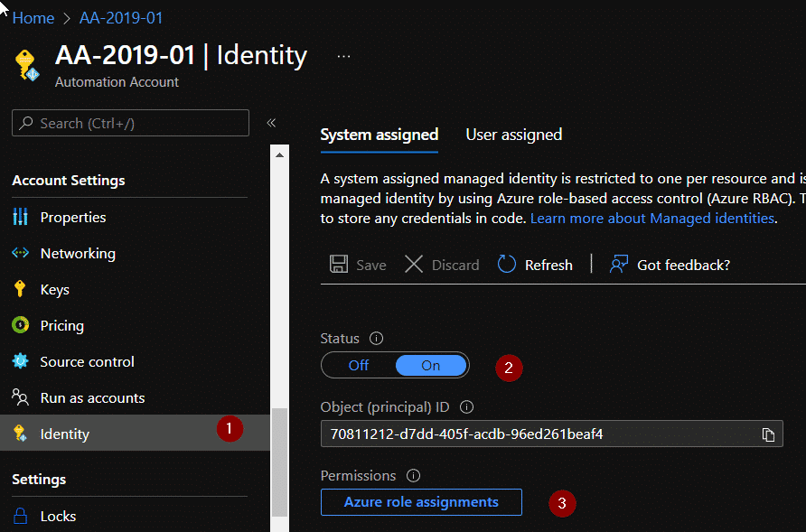The width and height of the screenshot is (806, 532).
Task: Select the Run as accounts icon
Action: (20, 397)
